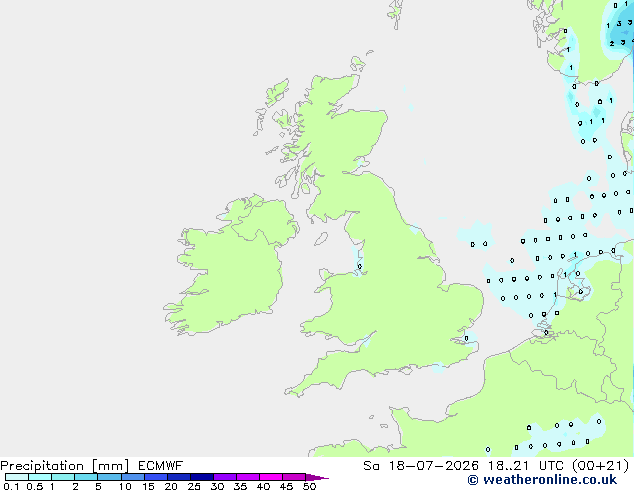
Task: Click the '(00+21)' forecast offset text
Action: [x=601, y=466]
